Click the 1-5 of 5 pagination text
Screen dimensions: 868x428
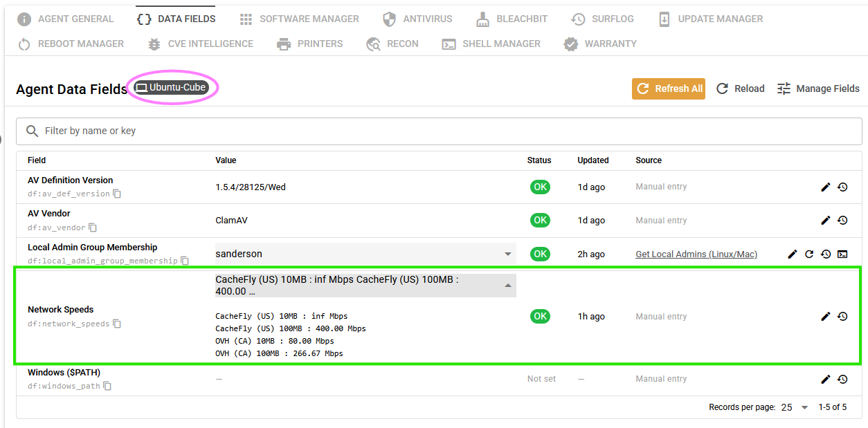pos(833,407)
